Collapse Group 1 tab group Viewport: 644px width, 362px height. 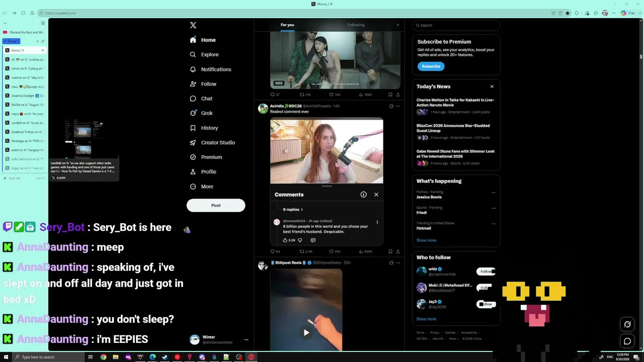(x=11, y=41)
